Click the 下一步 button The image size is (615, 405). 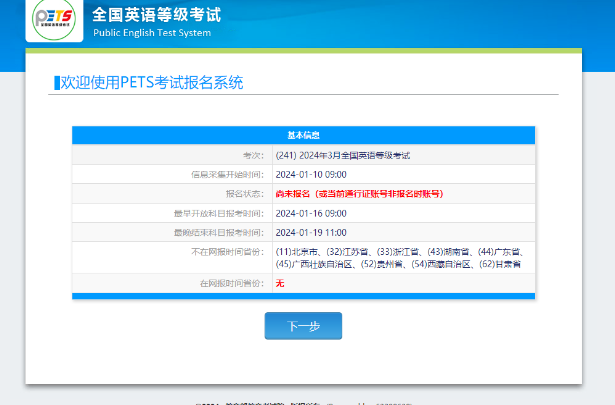click(303, 326)
